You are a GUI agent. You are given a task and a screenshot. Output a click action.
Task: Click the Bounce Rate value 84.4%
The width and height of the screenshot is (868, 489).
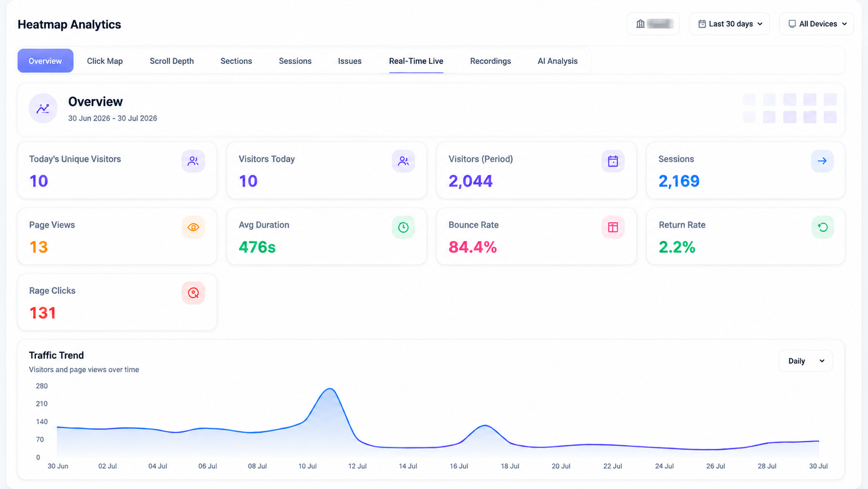473,247
